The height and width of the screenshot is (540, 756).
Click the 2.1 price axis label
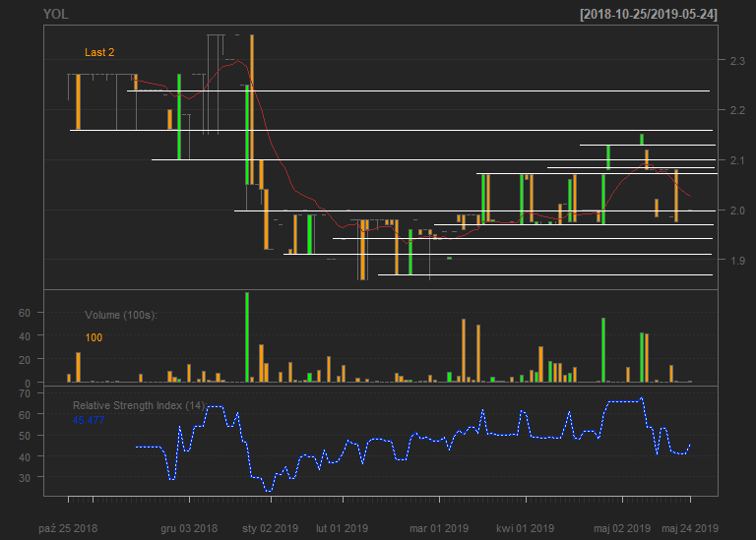pyautogui.click(x=737, y=160)
